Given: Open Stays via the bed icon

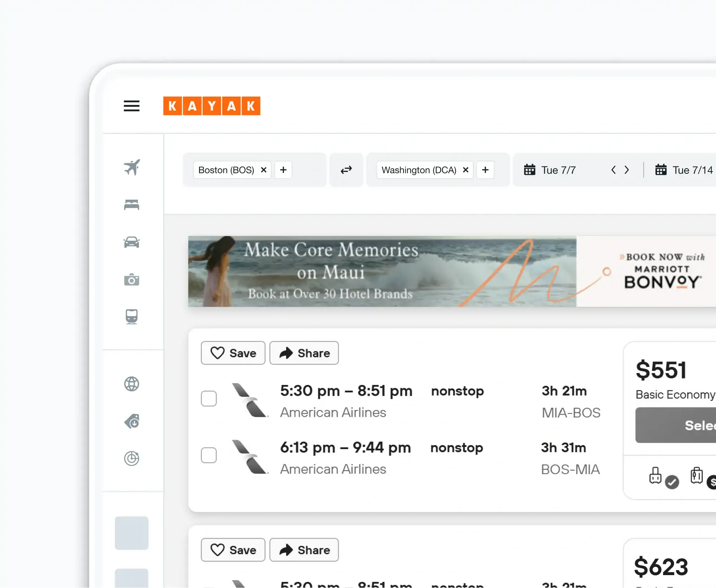Looking at the screenshot, I should [132, 205].
